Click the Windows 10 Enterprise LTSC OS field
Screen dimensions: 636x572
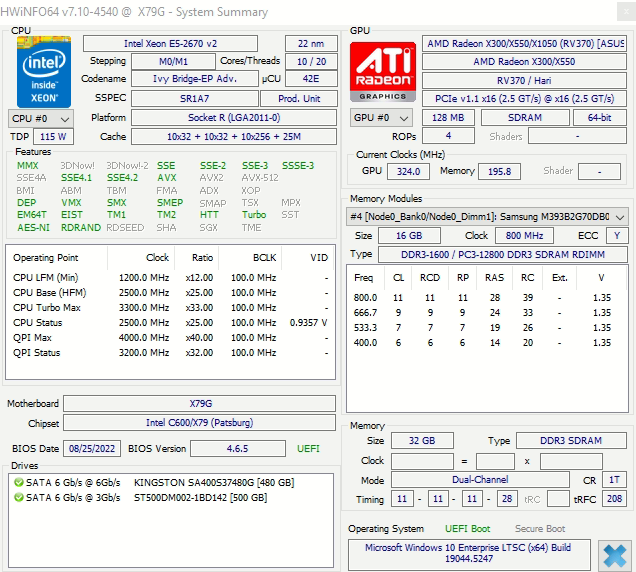coord(469,553)
